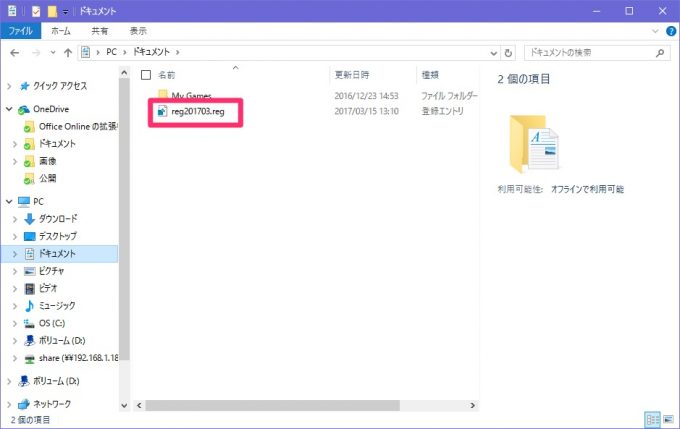Screen dimensions: 680x429
Task: Click the reg201703.reg file icon
Action: (162, 111)
